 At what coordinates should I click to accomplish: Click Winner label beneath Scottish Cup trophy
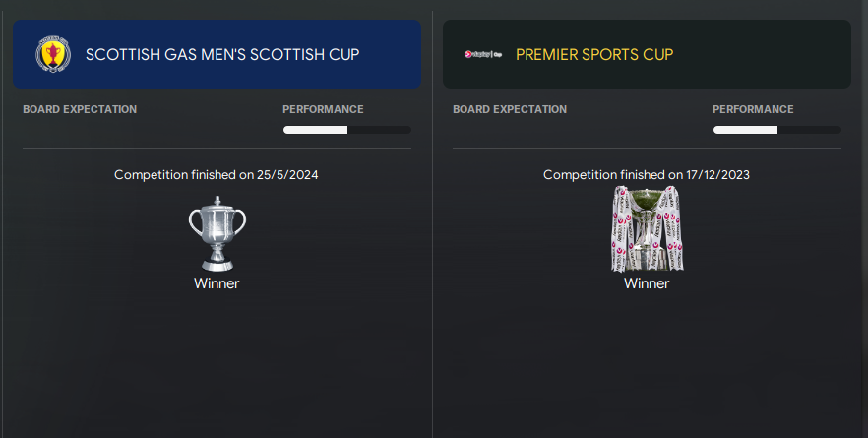(x=217, y=283)
